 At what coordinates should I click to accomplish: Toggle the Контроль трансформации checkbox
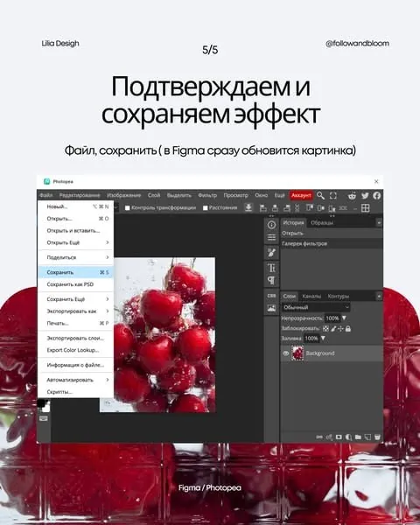point(127,208)
